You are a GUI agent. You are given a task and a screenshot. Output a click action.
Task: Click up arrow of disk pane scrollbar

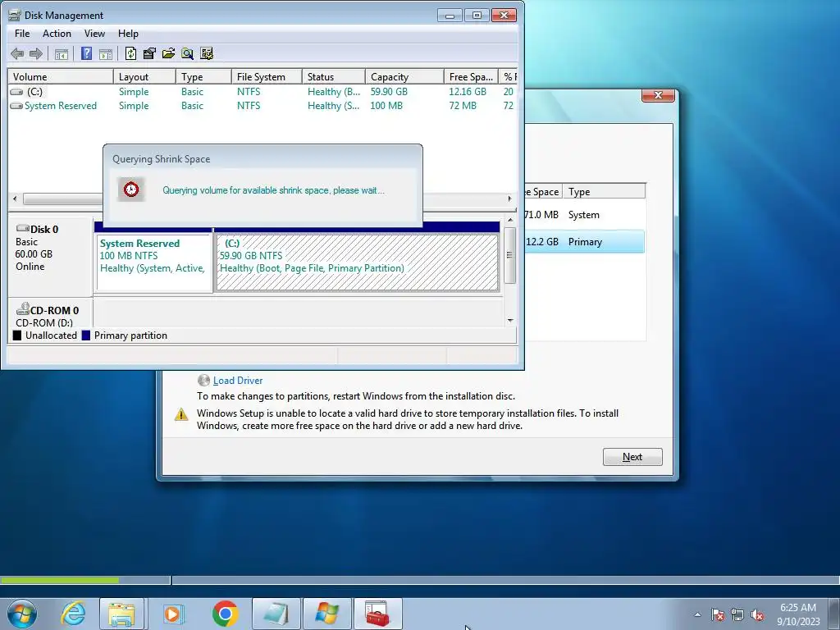pyautogui.click(x=510, y=220)
